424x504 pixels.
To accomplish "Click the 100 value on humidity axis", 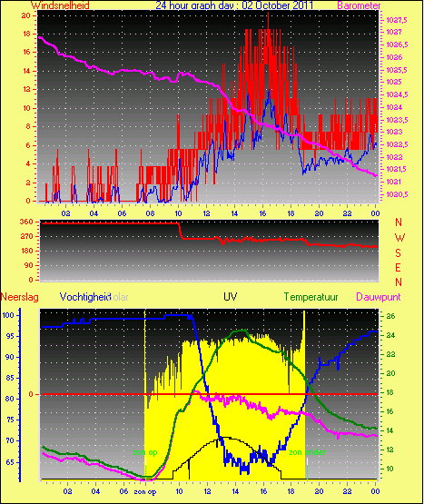I will point(8,315).
